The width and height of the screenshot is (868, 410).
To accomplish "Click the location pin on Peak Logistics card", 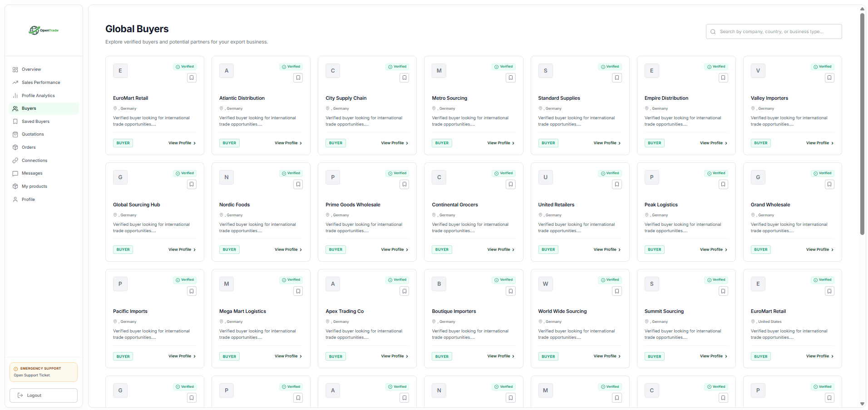I will tap(646, 215).
